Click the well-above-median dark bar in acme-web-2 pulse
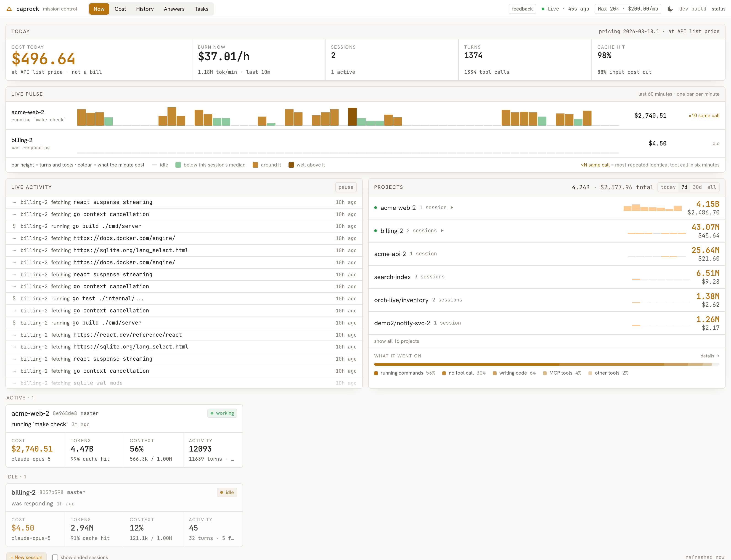The image size is (731, 560). [352, 117]
